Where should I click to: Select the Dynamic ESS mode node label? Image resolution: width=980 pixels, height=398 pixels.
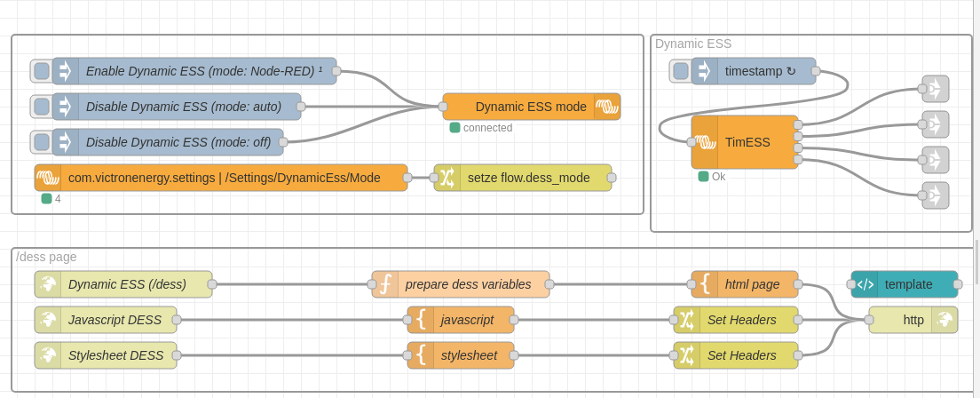pos(531,107)
